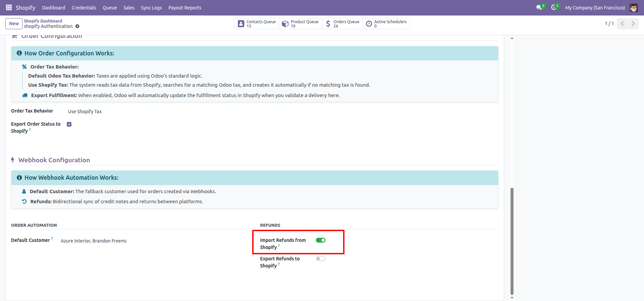This screenshot has height=301, width=644.
Task: Open the Sync Logs menu
Action: [x=151, y=7]
